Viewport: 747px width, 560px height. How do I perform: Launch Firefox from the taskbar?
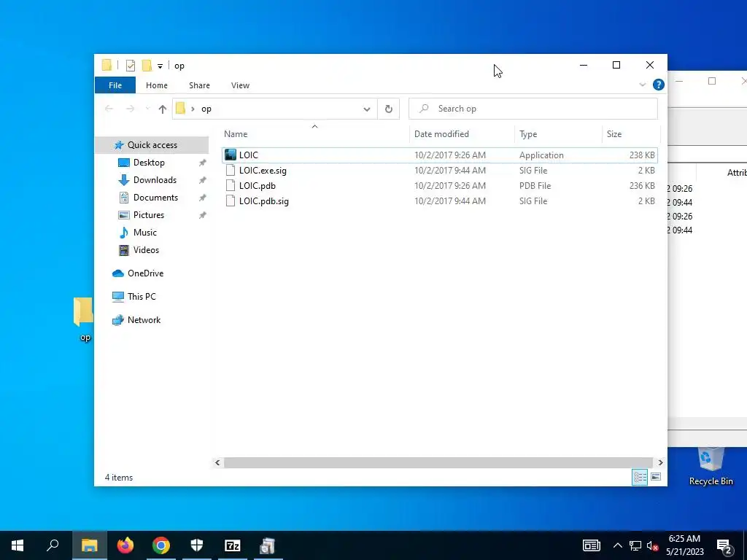125,545
